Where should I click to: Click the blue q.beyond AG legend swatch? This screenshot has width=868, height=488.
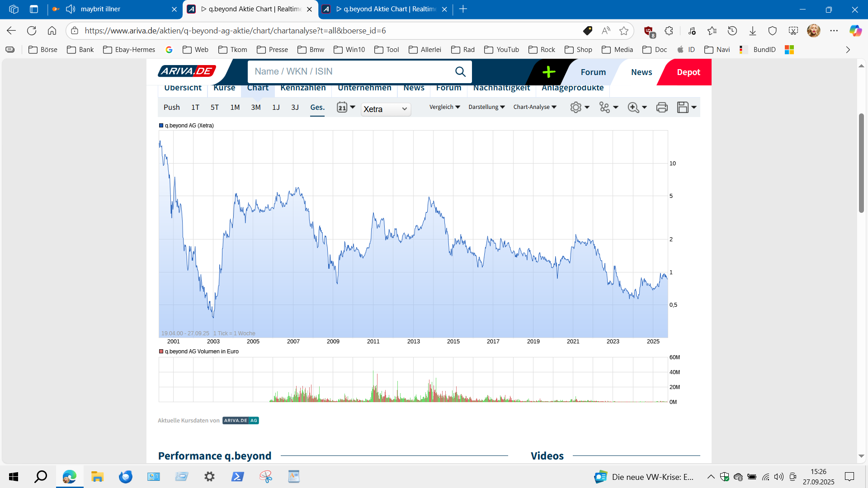pyautogui.click(x=161, y=126)
